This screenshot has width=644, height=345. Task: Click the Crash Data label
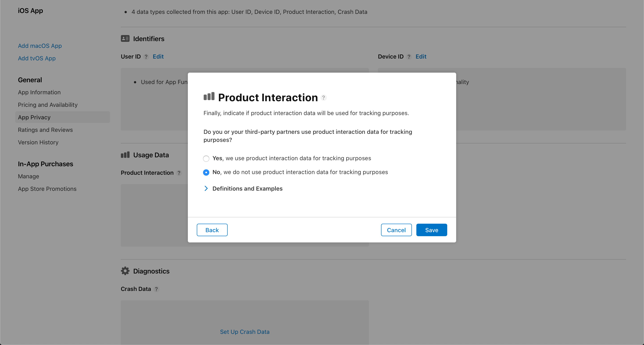[x=136, y=289]
